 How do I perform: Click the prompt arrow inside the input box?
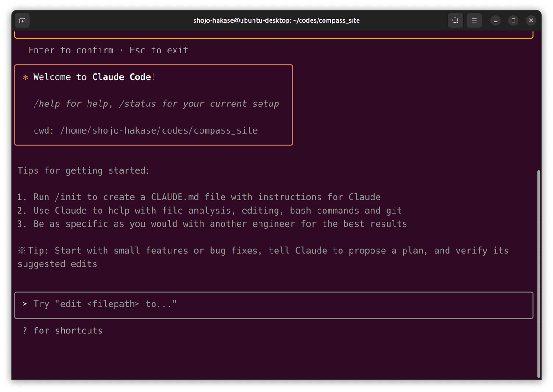(24, 304)
